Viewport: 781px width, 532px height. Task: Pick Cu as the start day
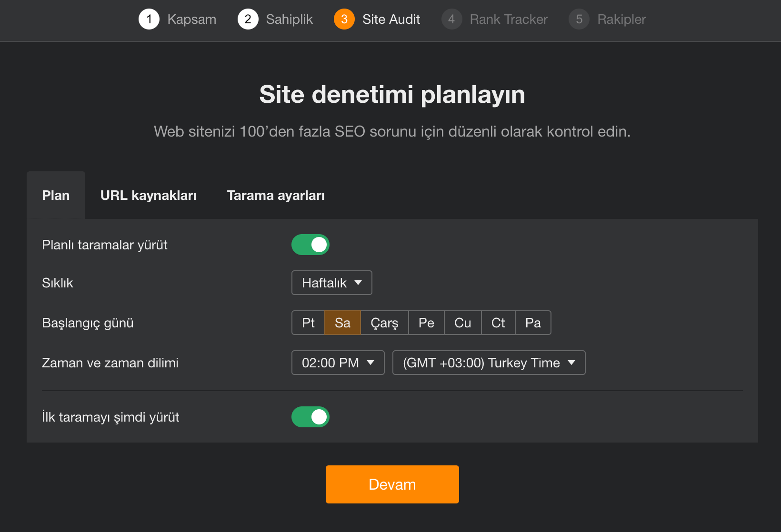click(462, 323)
